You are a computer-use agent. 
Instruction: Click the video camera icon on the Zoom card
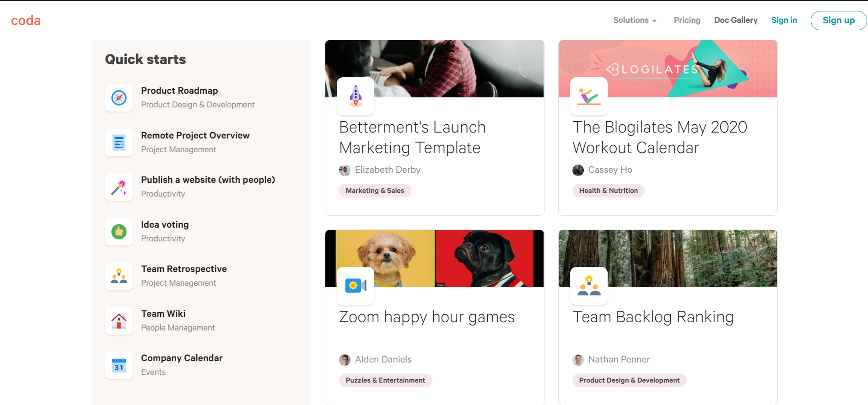pos(356,286)
